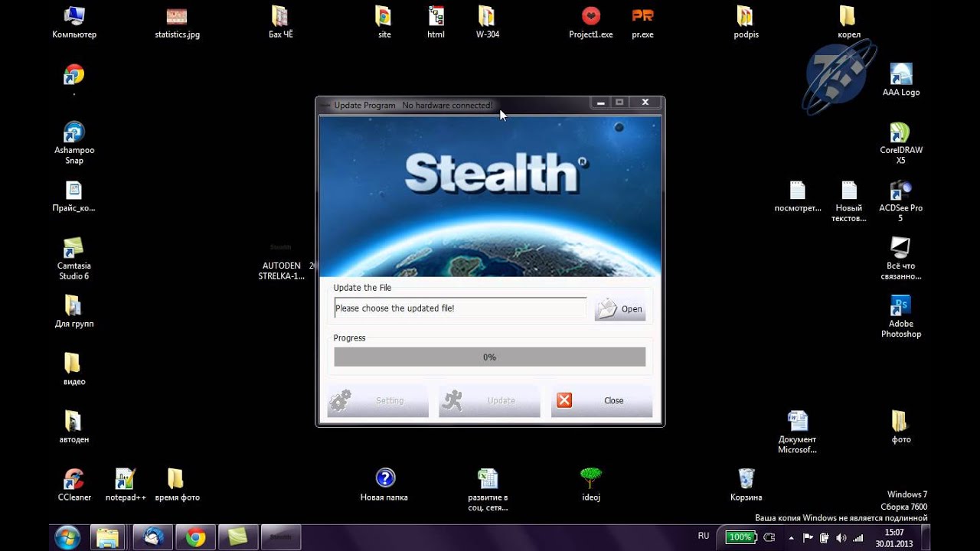Click the grayed Update button
980x551 pixels.
489,400
